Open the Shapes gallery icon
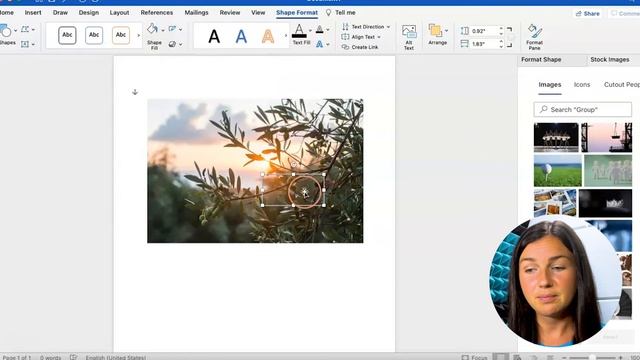 [6, 31]
